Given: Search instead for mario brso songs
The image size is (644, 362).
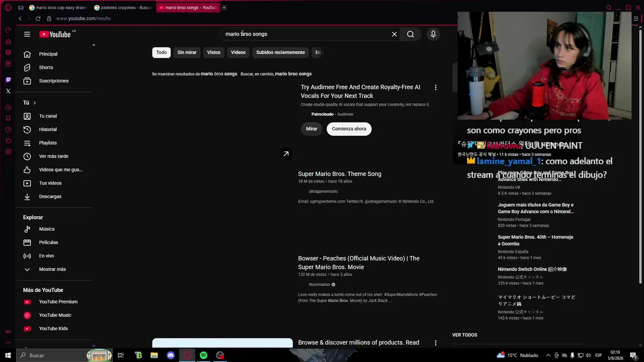Looking at the screenshot, I should (x=293, y=74).
